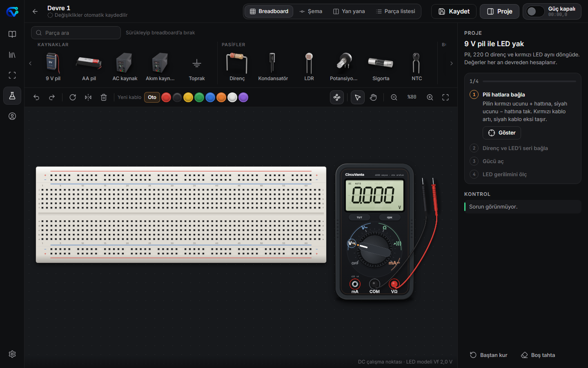This screenshot has width=588, height=368.
Task: Open the book guide icon in sidebar
Action: pyautogui.click(x=12, y=34)
